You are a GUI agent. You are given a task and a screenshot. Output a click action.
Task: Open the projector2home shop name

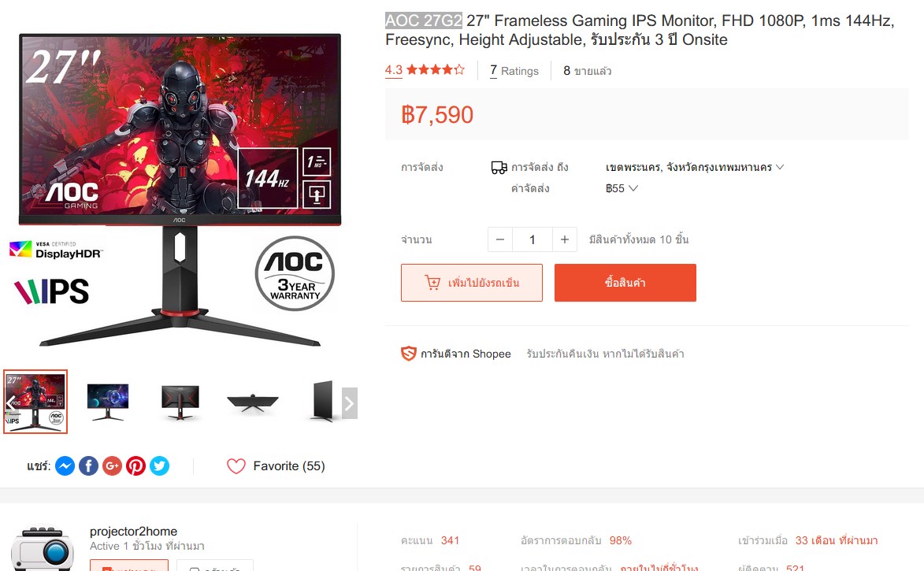click(133, 532)
